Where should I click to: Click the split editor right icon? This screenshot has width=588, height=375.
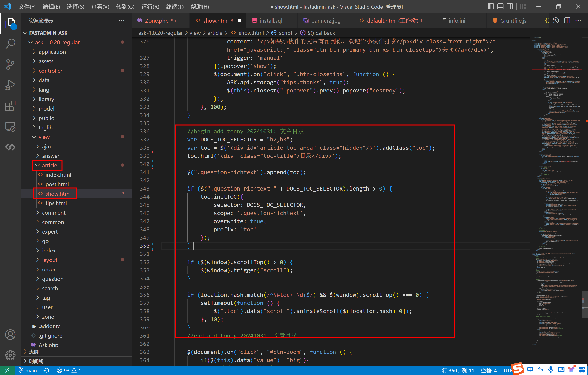pyautogui.click(x=567, y=20)
